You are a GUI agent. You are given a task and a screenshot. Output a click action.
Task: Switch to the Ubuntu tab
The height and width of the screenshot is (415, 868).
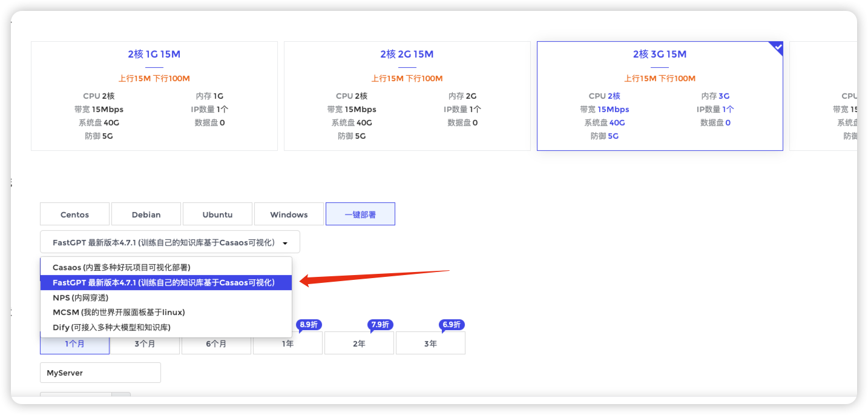[217, 214]
